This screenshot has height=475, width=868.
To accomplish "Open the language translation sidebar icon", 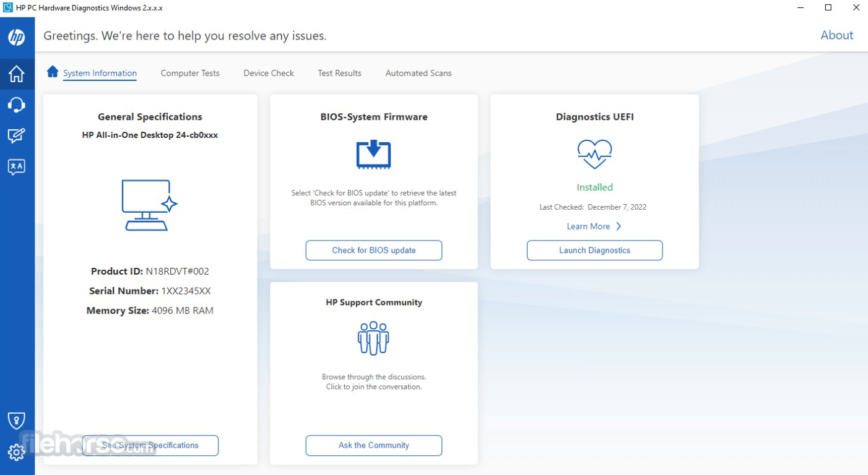I will (x=17, y=166).
